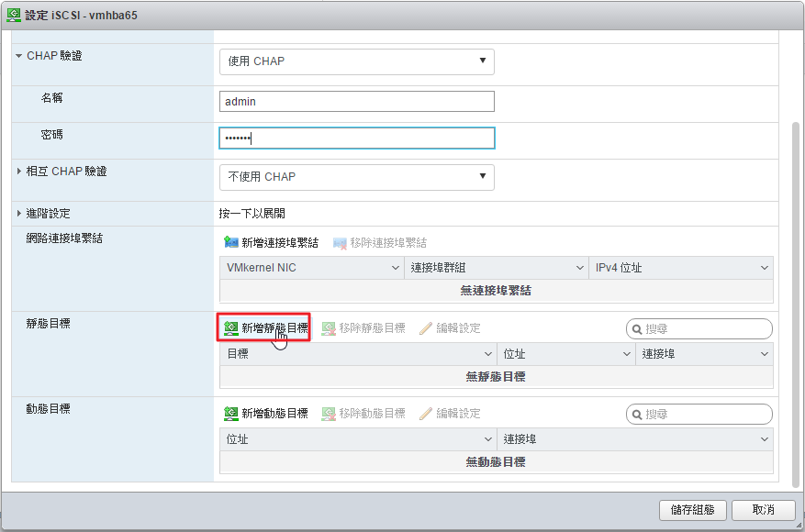The height and width of the screenshot is (532, 805).
Task: Click the remove static target icon
Action: 329,327
